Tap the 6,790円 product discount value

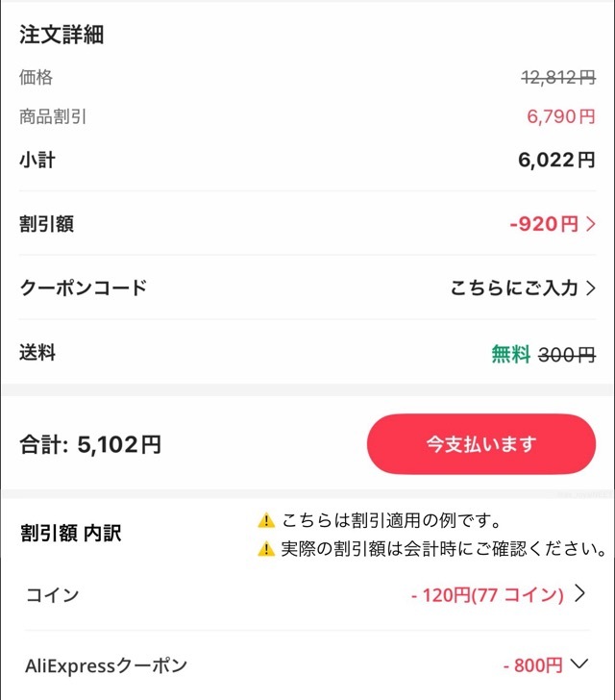(561, 117)
